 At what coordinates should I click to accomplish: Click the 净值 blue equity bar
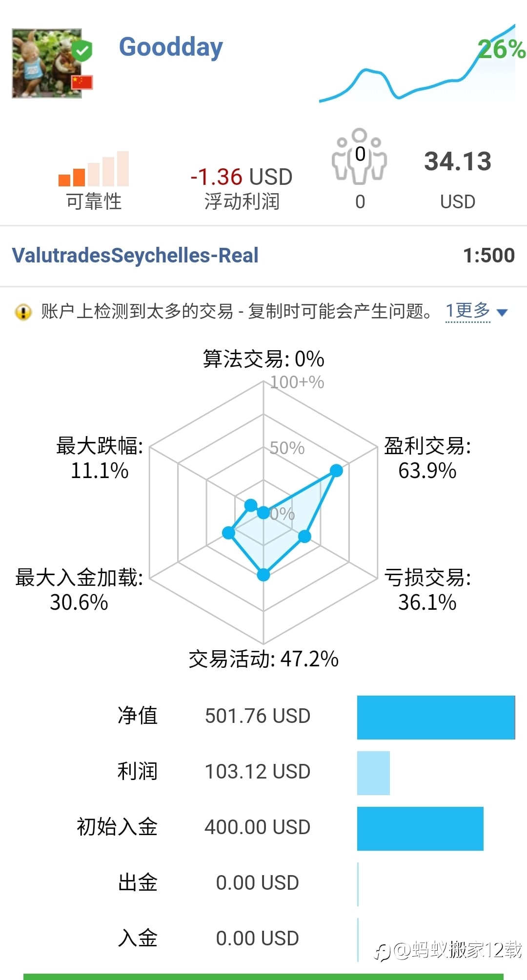[x=436, y=717]
